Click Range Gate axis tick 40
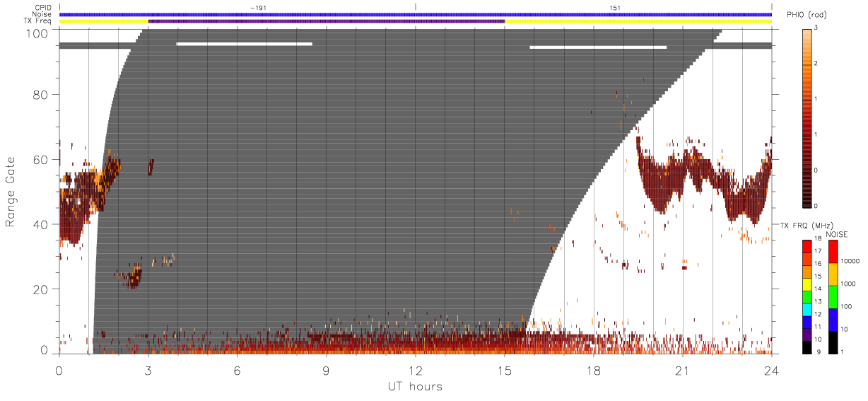The height and width of the screenshot is (401, 868). click(x=40, y=224)
